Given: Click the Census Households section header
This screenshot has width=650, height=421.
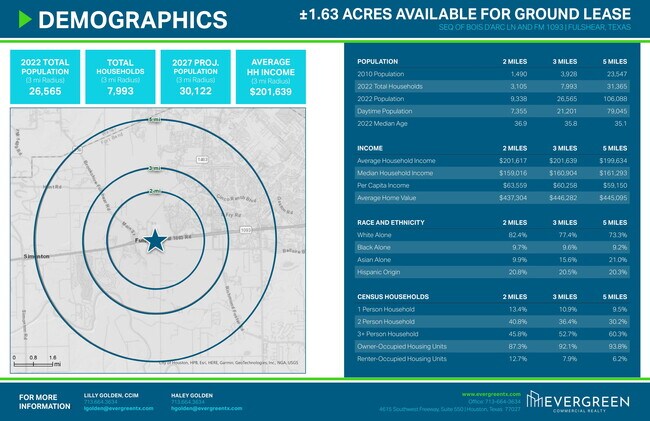Looking at the screenshot, I should pyautogui.click(x=392, y=297).
